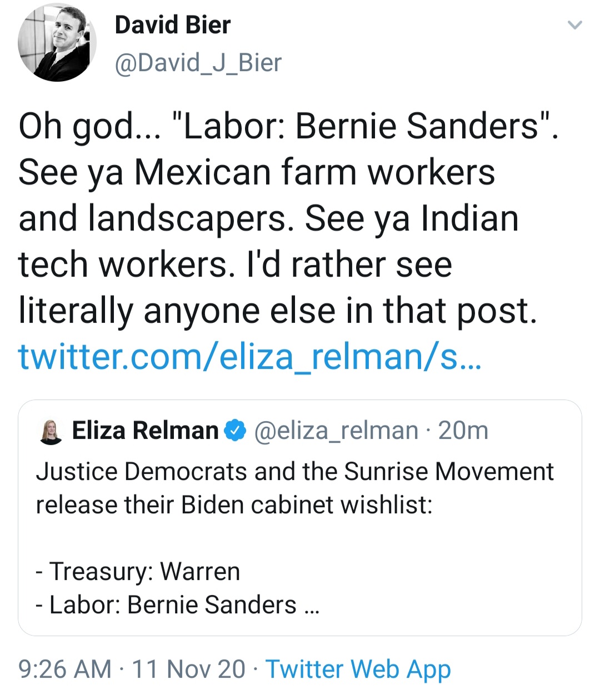This screenshot has width=600, height=700.
Task: Click the @David_J_Bier handle
Action: (198, 62)
